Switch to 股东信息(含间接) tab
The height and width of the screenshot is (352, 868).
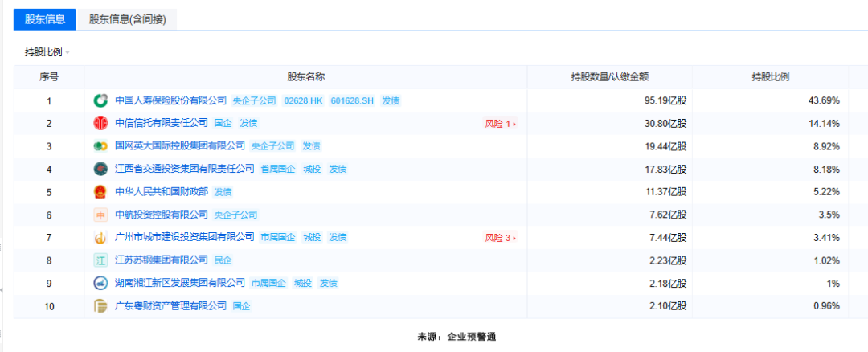coord(127,19)
